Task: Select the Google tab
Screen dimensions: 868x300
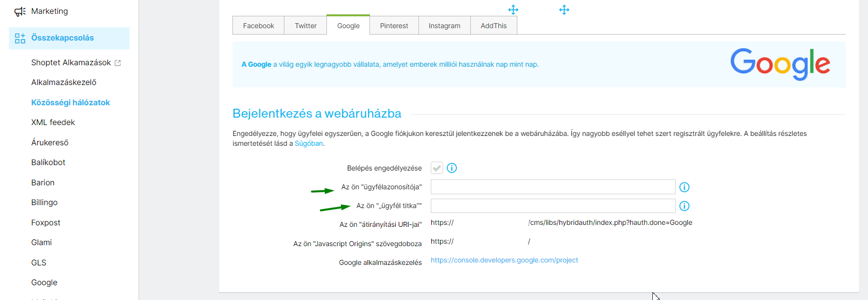Action: pos(348,25)
